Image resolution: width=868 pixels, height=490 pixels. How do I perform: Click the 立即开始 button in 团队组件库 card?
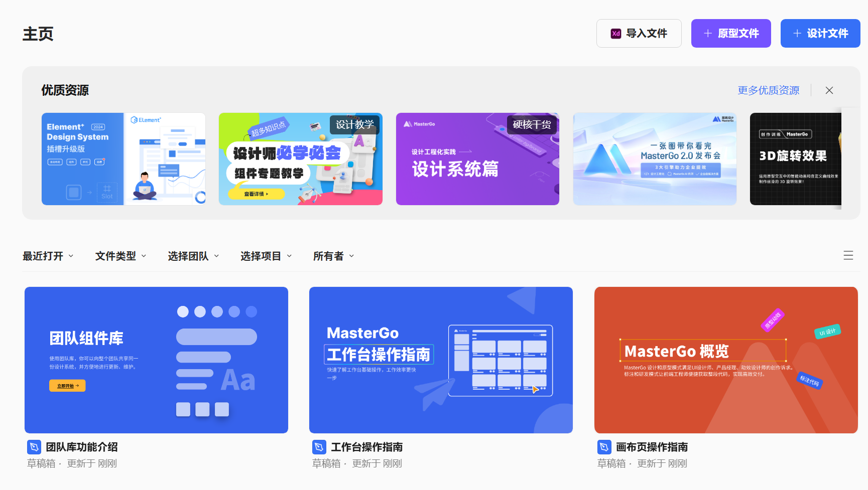[x=67, y=386]
